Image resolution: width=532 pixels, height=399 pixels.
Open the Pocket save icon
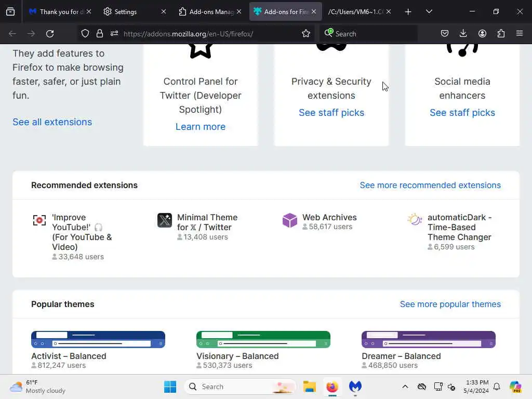[445, 34]
